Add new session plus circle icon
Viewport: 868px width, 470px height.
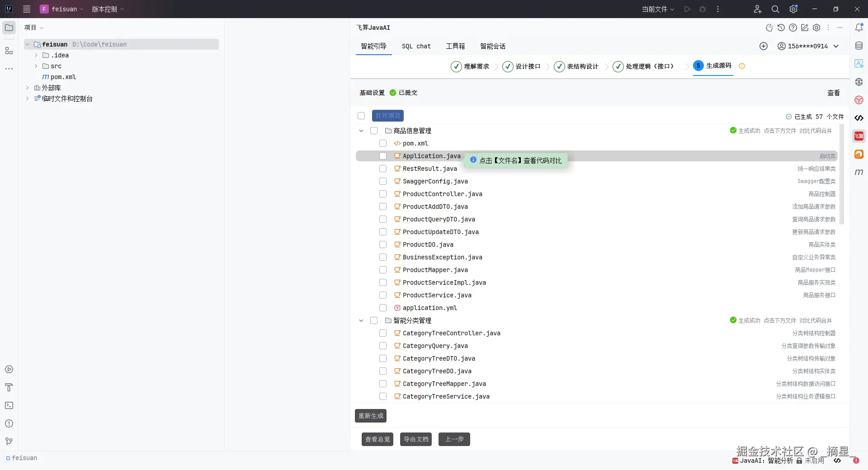(x=764, y=46)
